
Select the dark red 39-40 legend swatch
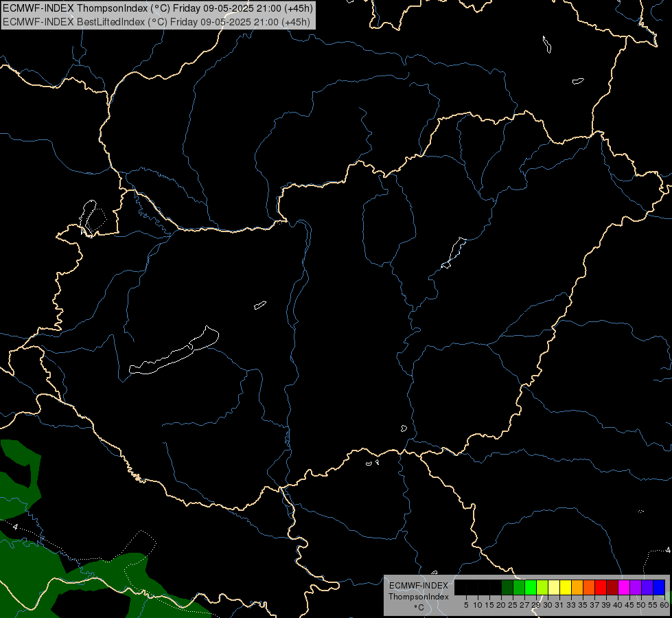[612, 587]
